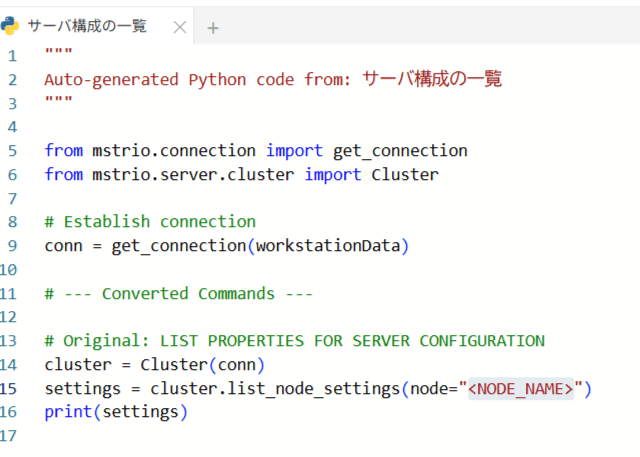640x457 pixels.
Task: Click 'print' keyword on line 16
Action: (68, 412)
